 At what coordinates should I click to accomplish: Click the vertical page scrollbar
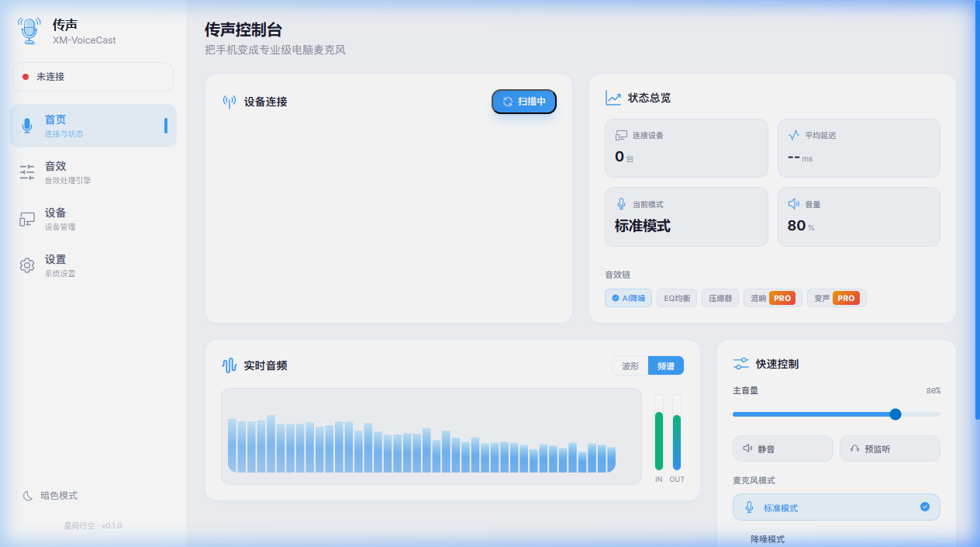tap(977, 209)
